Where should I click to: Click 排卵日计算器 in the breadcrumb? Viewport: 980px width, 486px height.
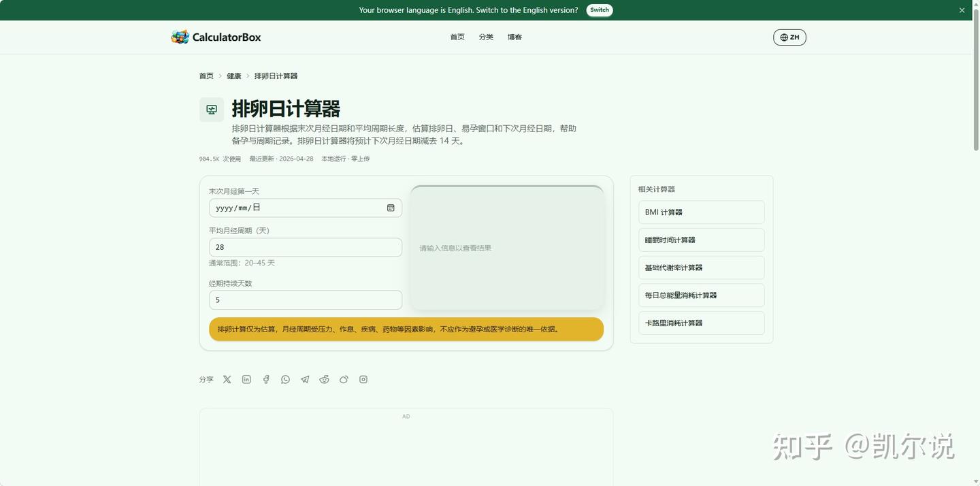(276, 76)
